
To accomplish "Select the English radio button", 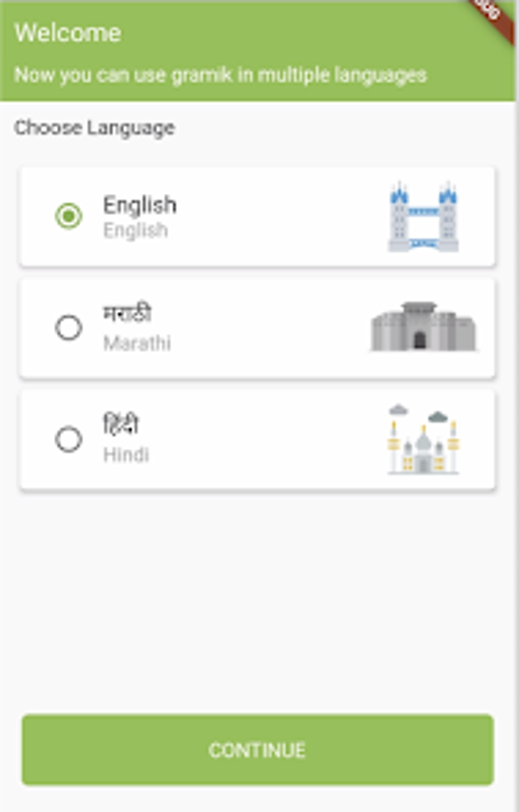I will [69, 216].
